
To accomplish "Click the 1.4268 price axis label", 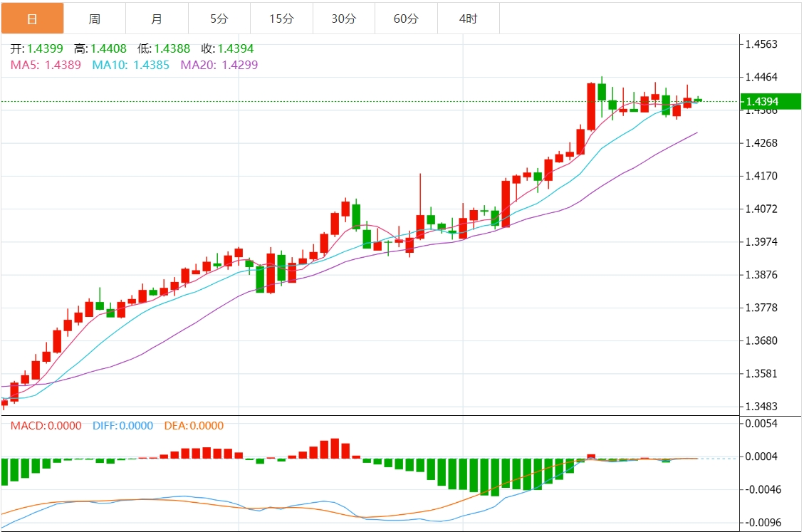I will 761,143.
